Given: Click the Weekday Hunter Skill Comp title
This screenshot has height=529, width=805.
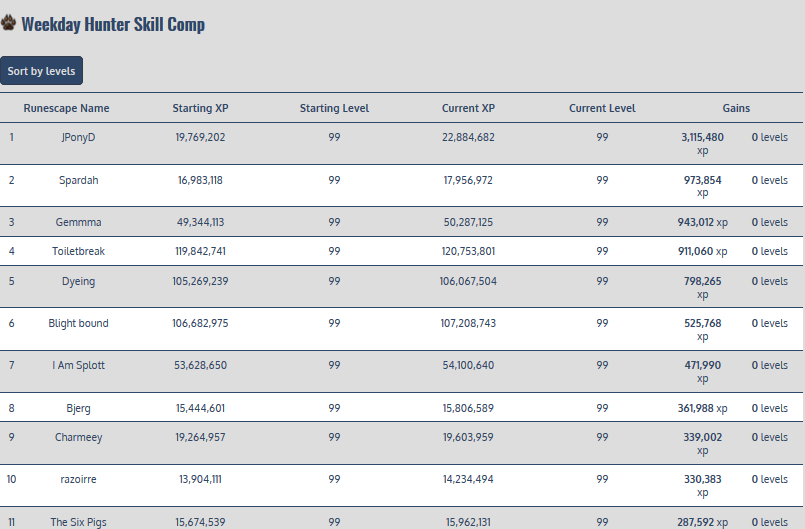Looking at the screenshot, I should pos(113,24).
